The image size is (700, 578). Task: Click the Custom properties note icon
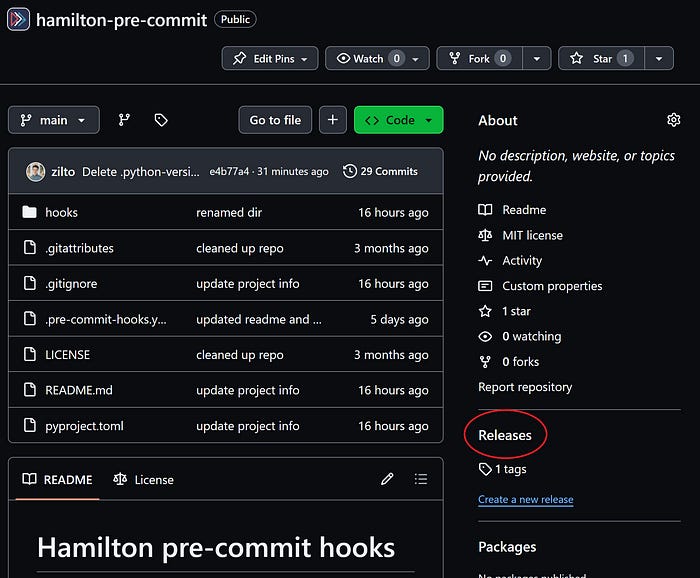click(x=485, y=286)
